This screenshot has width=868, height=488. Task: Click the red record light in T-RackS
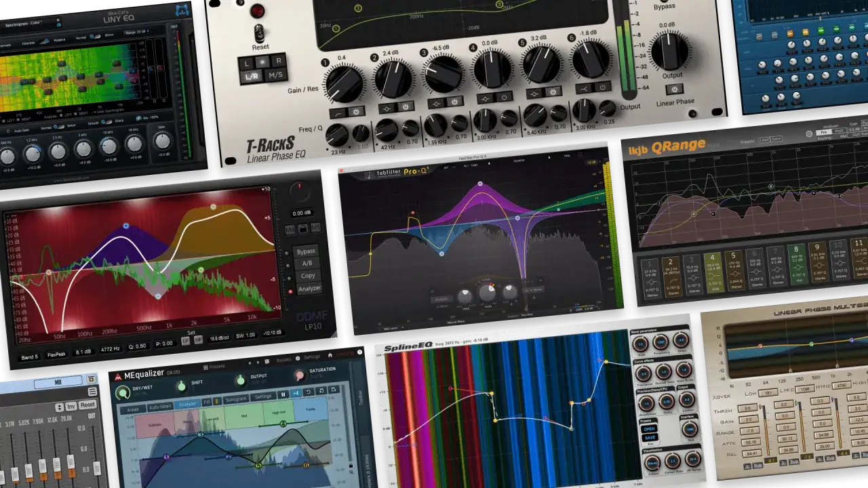point(258,11)
